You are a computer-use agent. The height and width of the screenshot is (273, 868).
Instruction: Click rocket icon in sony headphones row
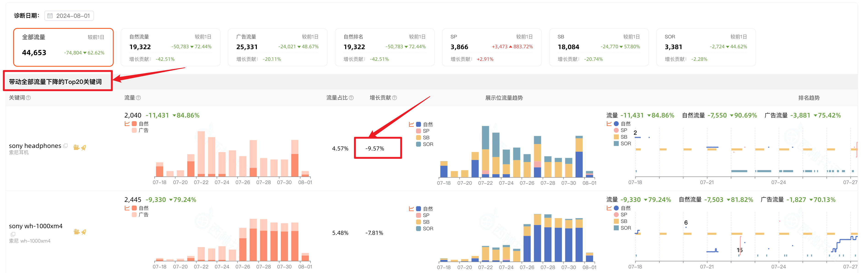coord(84,147)
